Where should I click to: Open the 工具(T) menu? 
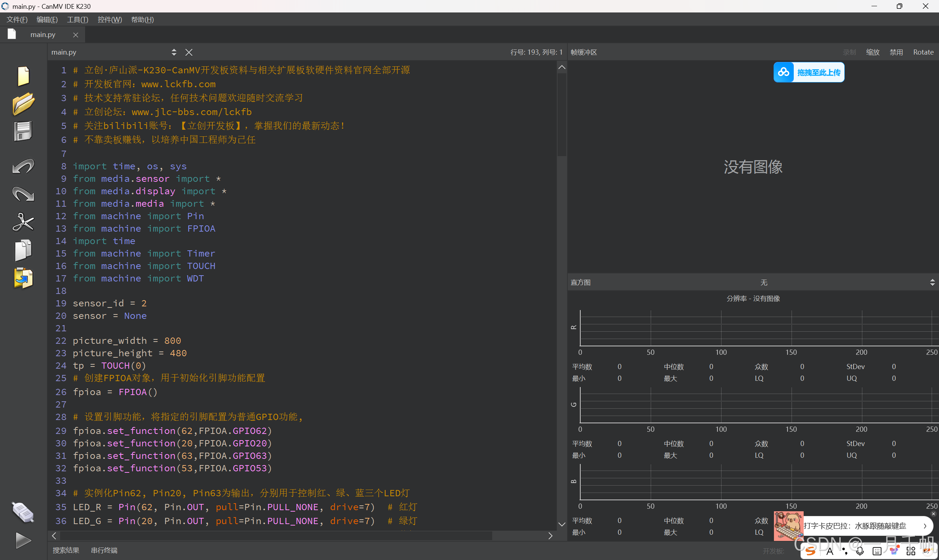coord(77,20)
